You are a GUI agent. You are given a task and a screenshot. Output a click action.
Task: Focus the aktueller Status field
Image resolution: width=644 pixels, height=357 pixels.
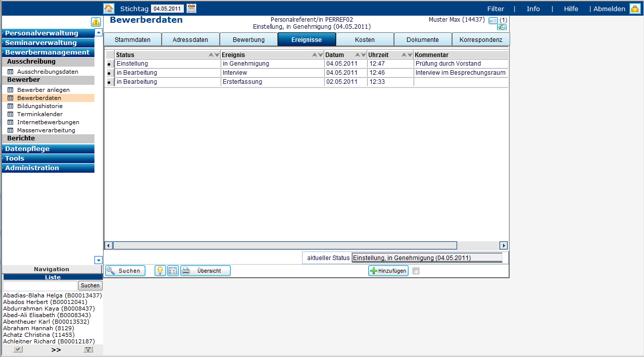pyautogui.click(x=427, y=258)
